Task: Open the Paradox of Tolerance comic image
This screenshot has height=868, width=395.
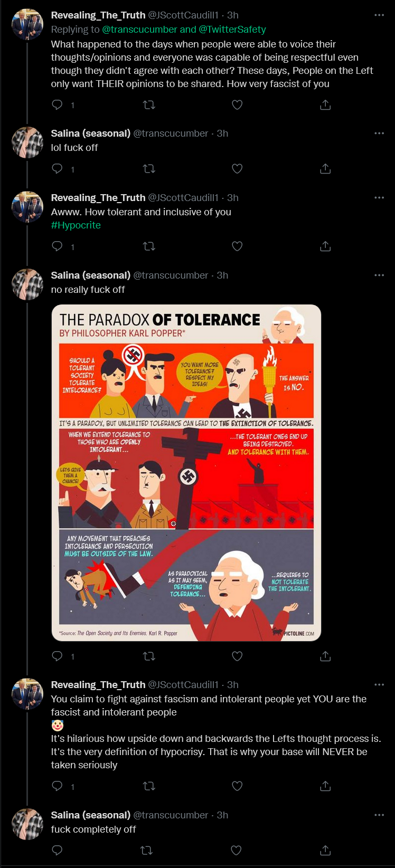Action: click(x=186, y=473)
